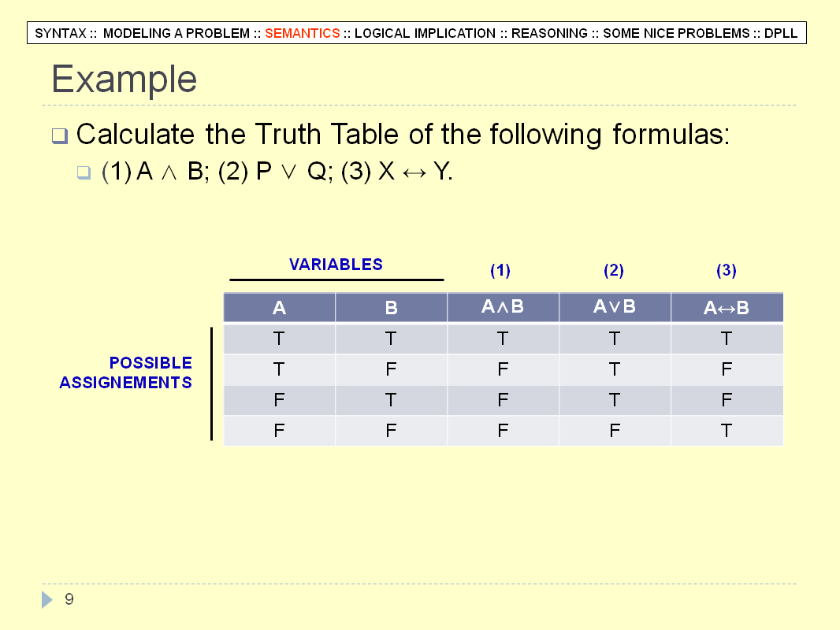Click the blue '(1)' label above the table
Image resolution: width=840 pixels, height=630 pixels.
click(x=500, y=270)
